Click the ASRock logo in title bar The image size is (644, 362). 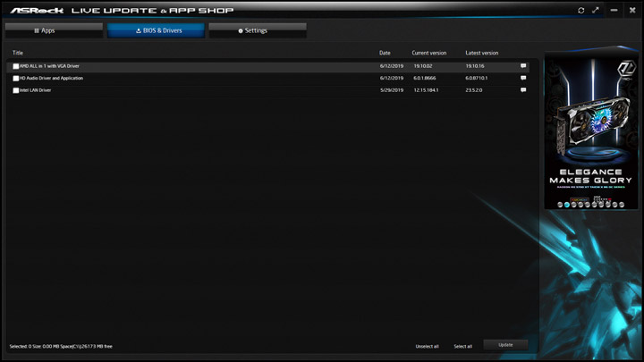coord(37,10)
